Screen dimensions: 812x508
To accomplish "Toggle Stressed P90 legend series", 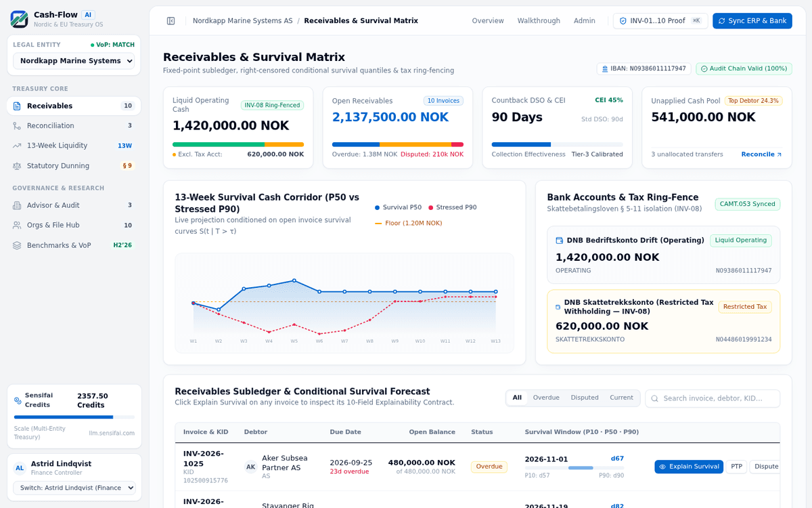I will point(453,207).
